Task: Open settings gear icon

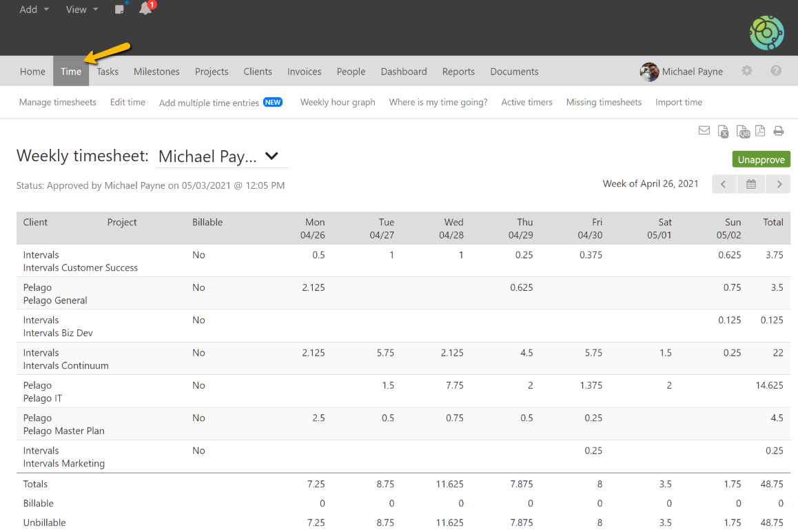Action: 747,71
